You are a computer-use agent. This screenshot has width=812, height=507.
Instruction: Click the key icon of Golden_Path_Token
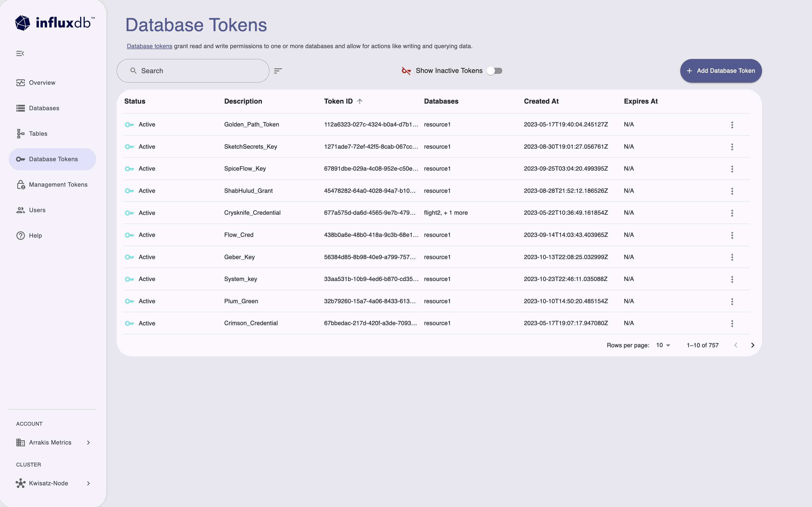coord(129,125)
